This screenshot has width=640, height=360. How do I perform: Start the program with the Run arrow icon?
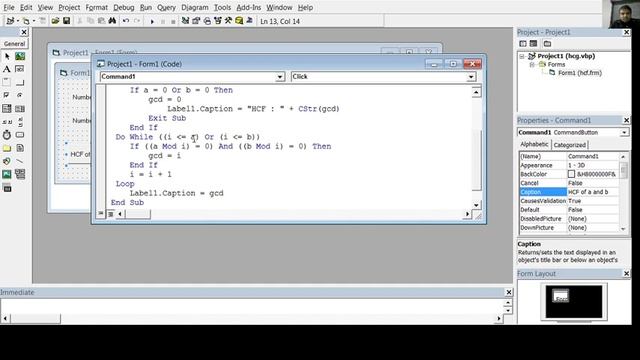152,21
